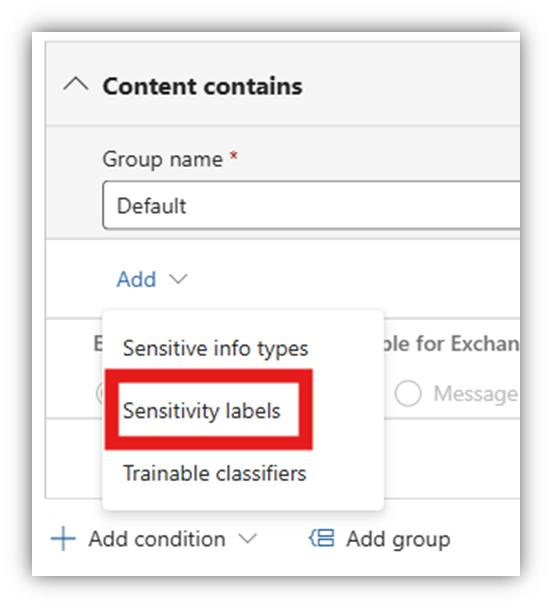Click the Add group icon
Viewport: 552px width, 608px height.
(321, 538)
